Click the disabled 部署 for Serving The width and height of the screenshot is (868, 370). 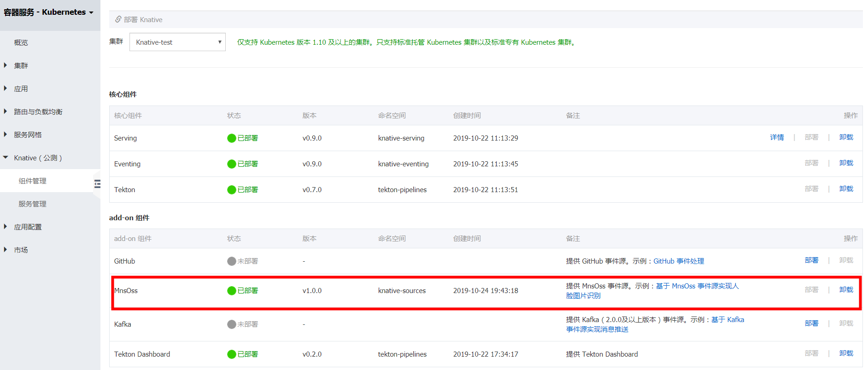812,137
